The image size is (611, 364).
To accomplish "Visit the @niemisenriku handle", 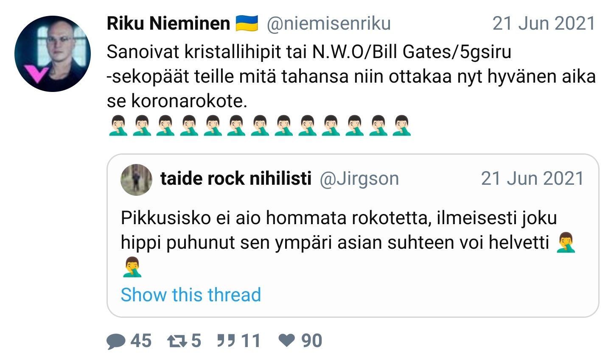I will point(328,23).
